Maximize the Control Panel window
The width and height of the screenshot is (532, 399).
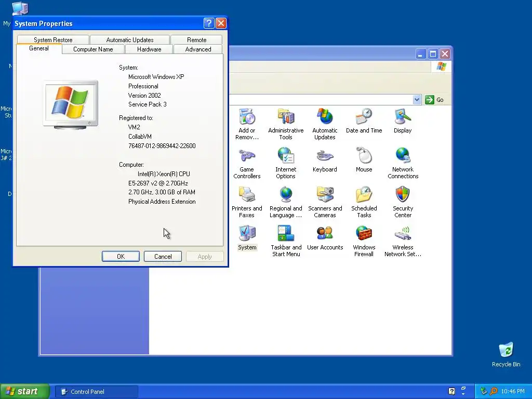tap(433, 54)
